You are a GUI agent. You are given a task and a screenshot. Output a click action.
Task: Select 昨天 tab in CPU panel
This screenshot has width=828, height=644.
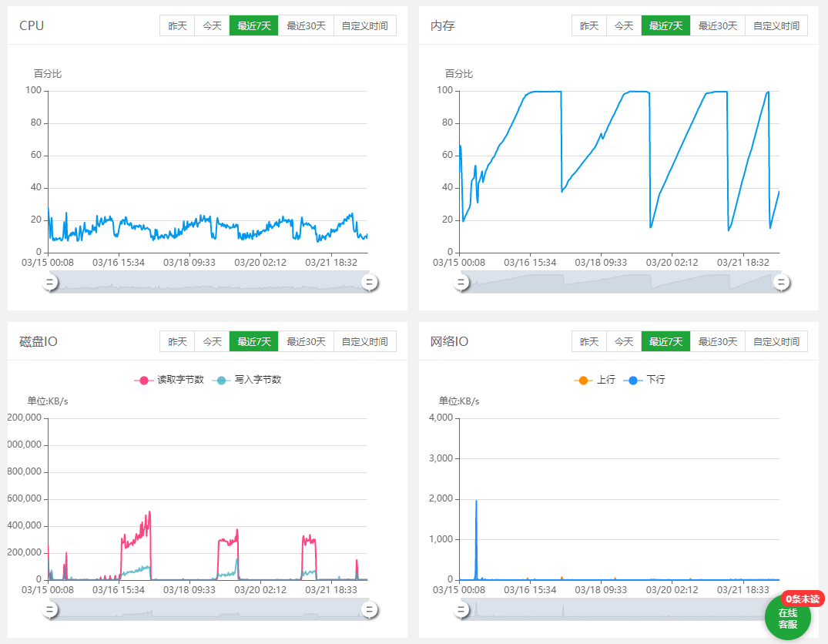tap(177, 26)
